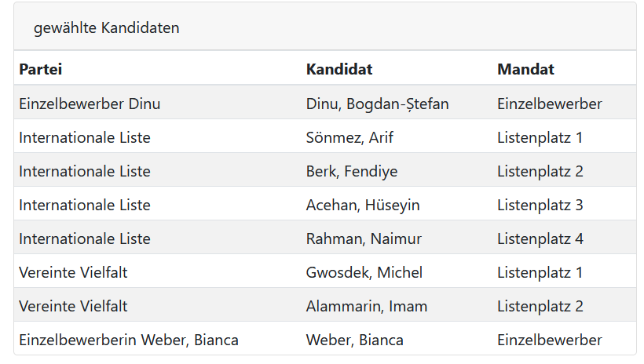The height and width of the screenshot is (364, 644).
Task: Click candidate name Dinu, Bogdan-Ștefan
Action: pyautogui.click(x=378, y=104)
